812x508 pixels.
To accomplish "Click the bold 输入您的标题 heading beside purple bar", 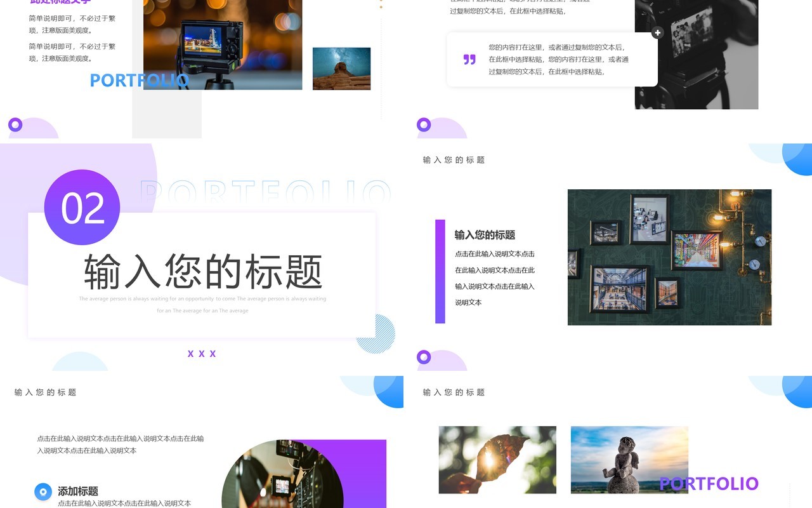I will coord(485,235).
